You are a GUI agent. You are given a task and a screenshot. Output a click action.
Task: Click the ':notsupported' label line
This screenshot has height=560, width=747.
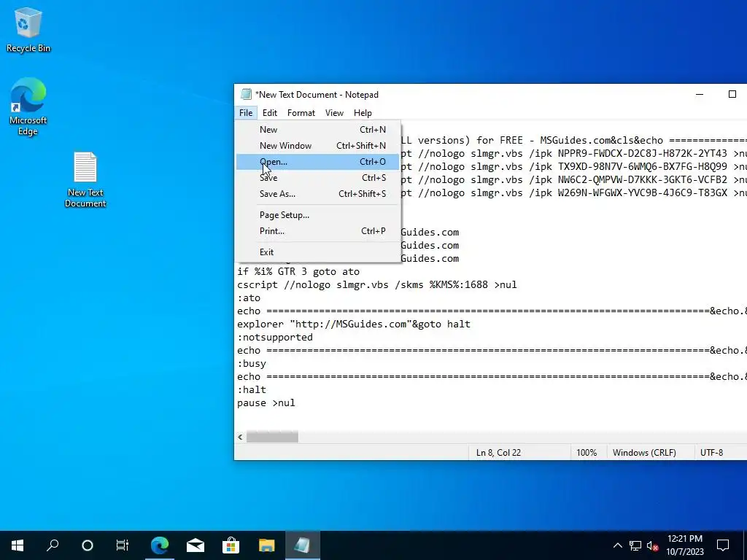(x=275, y=337)
